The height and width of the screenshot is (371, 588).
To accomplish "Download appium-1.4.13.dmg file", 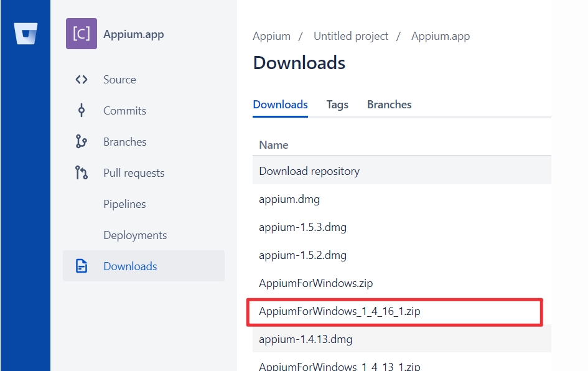I will [306, 339].
